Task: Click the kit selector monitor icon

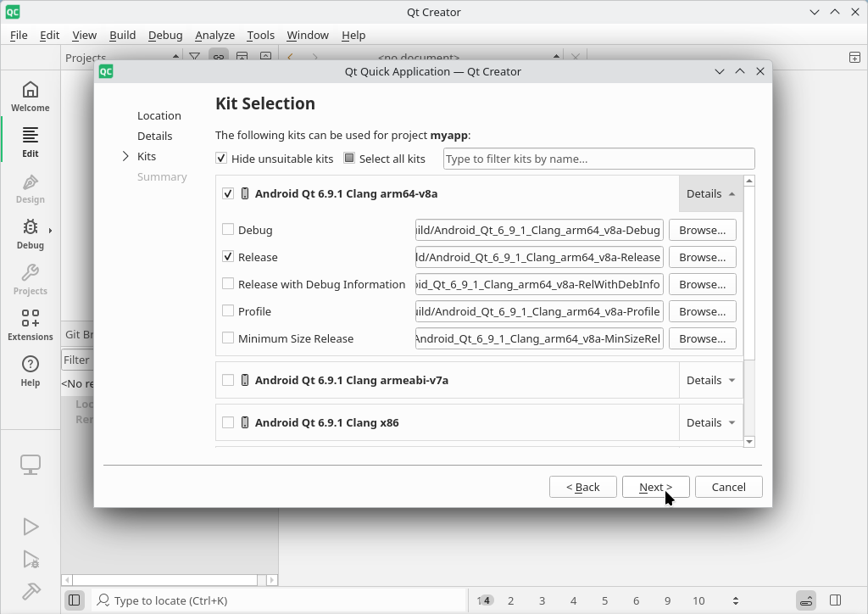Action: [x=31, y=465]
